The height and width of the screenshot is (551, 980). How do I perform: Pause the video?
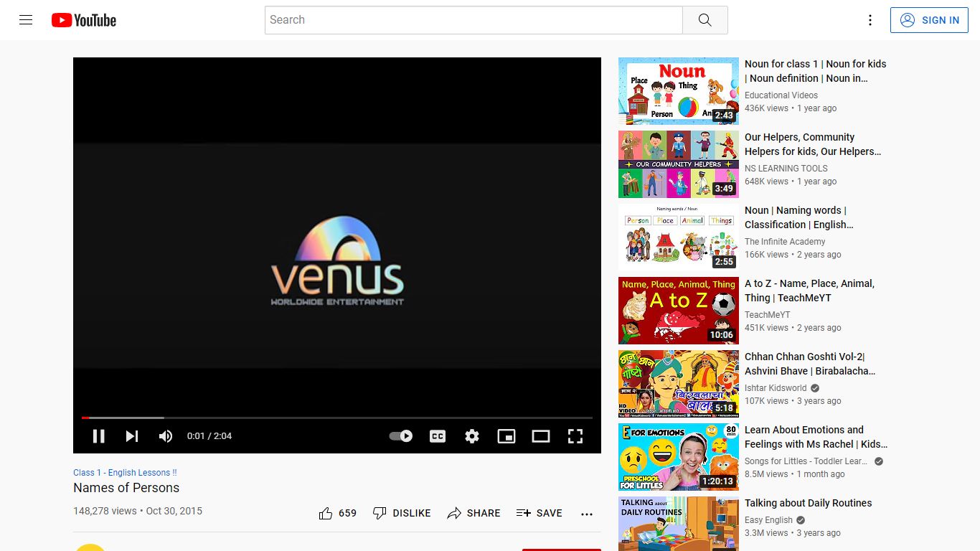[x=99, y=435]
